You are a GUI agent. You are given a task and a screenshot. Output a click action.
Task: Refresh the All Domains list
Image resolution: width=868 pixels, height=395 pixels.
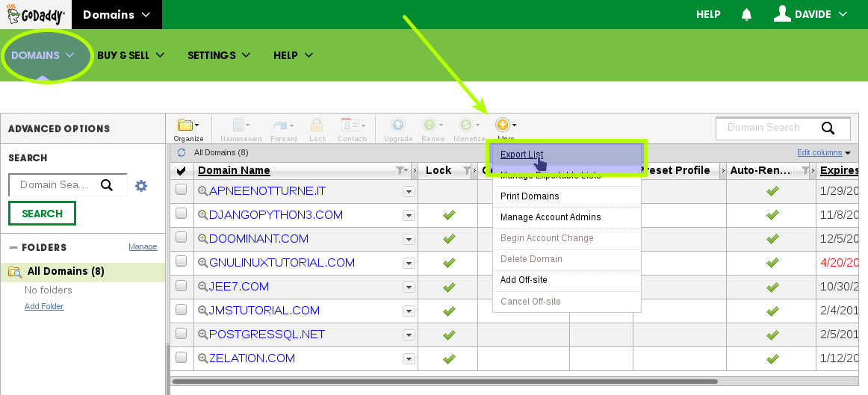pos(182,152)
